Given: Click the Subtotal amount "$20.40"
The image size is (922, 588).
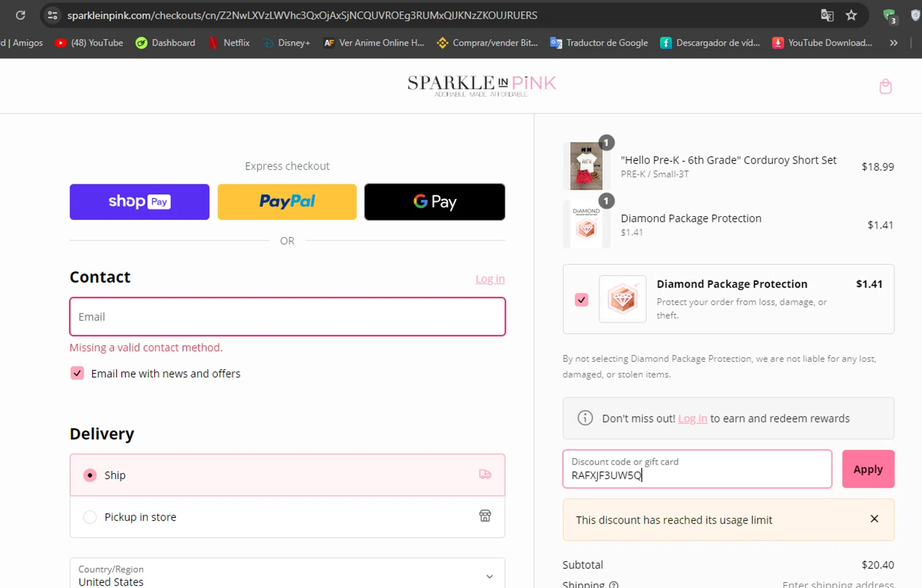Looking at the screenshot, I should click(x=878, y=565).
